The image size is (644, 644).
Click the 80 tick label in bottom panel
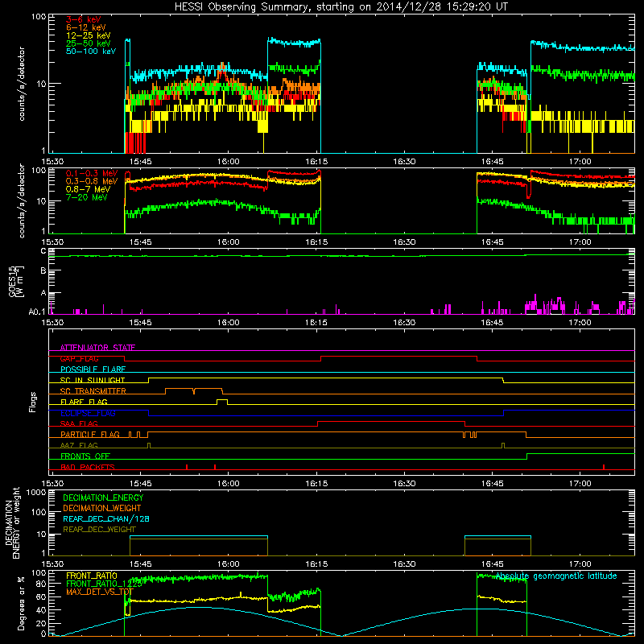tap(41, 584)
